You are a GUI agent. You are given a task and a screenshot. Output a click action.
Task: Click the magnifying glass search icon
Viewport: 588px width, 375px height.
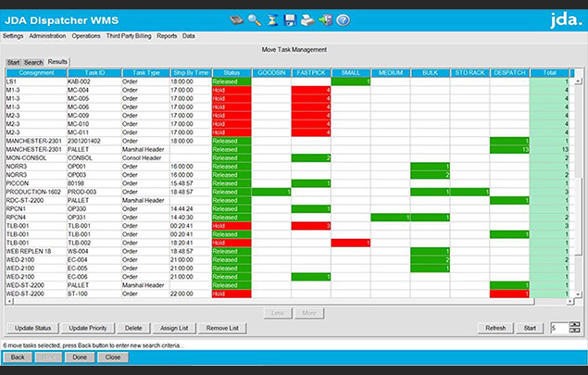255,19
